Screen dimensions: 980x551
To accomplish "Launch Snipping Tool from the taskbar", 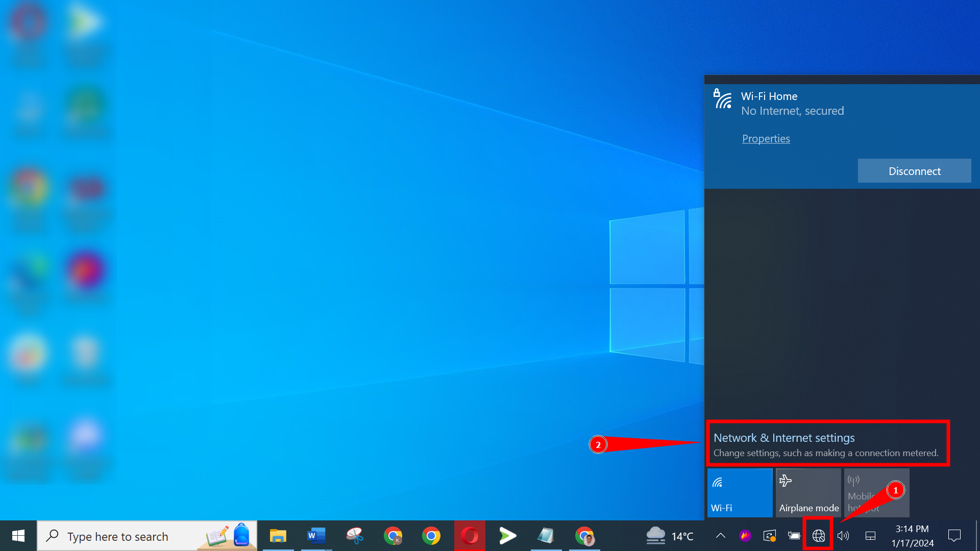I will pyautogui.click(x=355, y=536).
